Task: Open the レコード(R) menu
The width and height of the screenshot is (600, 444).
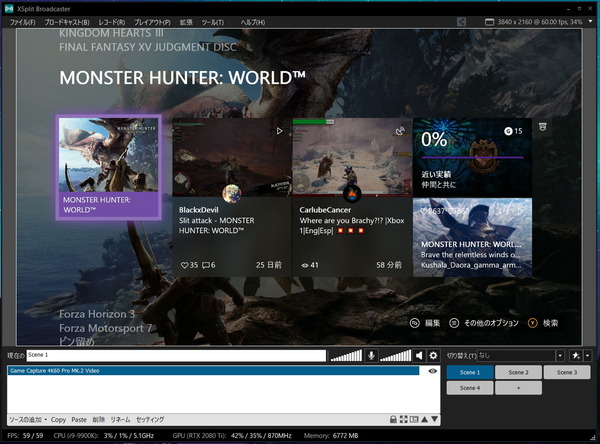Action: (111, 22)
